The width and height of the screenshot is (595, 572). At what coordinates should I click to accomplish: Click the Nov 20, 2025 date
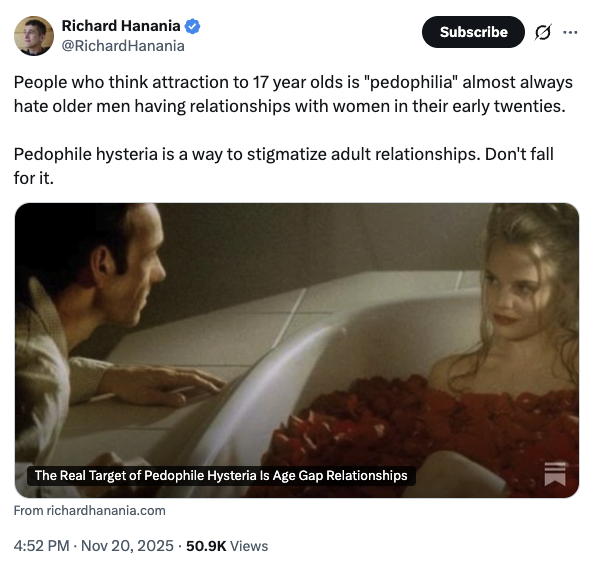(x=127, y=546)
